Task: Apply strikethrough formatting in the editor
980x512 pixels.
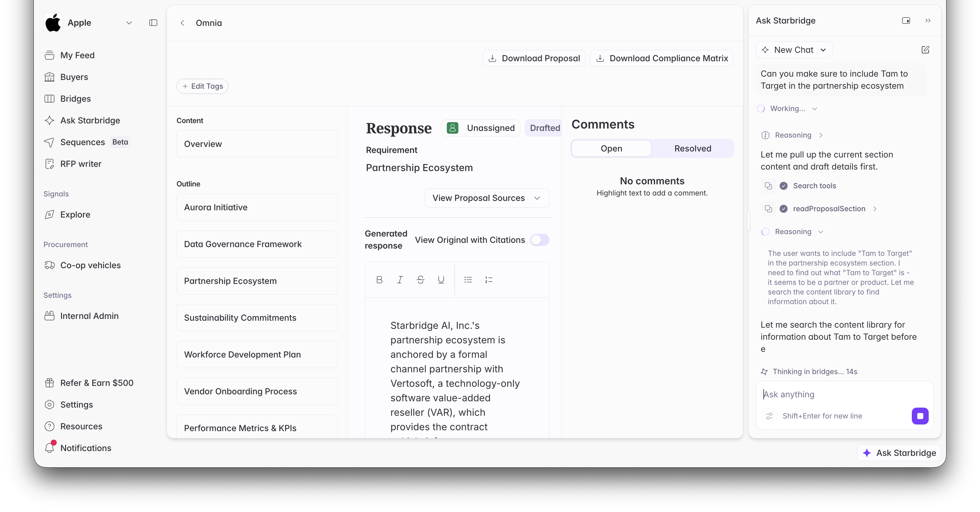Action: (x=420, y=280)
